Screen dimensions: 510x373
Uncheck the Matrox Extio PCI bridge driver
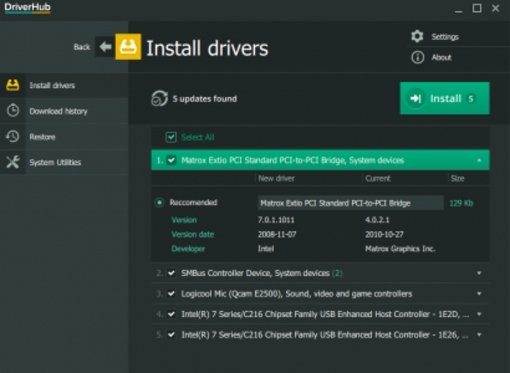pyautogui.click(x=171, y=160)
